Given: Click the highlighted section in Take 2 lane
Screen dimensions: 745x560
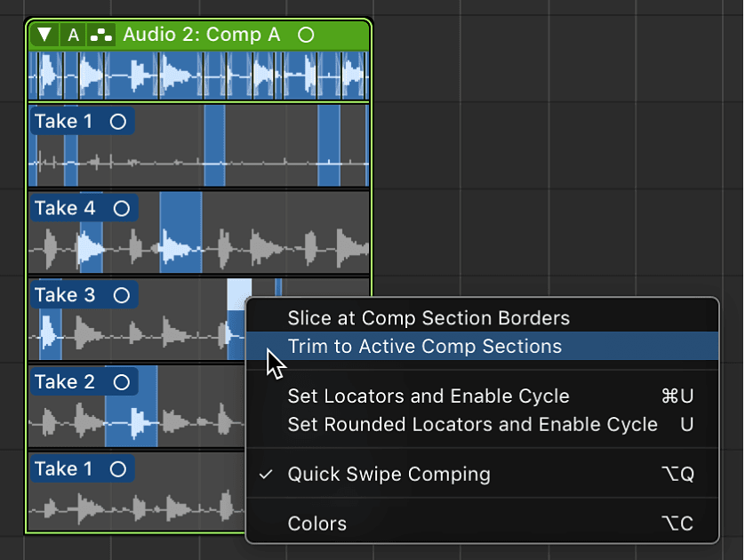Looking at the screenshot, I should pos(132,406).
